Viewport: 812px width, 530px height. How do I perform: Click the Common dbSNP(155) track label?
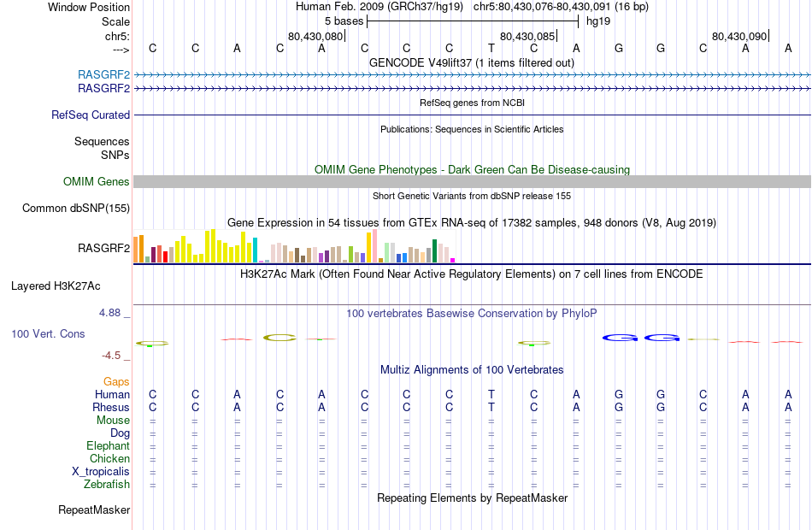(x=76, y=209)
